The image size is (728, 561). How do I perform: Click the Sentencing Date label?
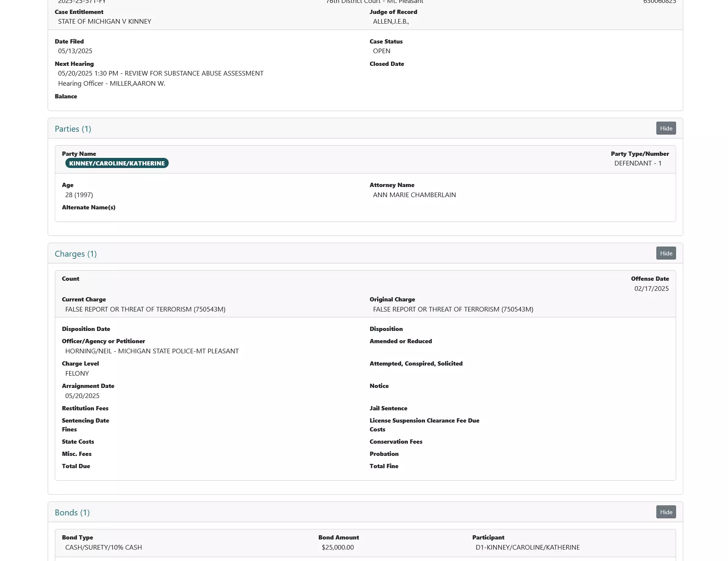tap(86, 420)
